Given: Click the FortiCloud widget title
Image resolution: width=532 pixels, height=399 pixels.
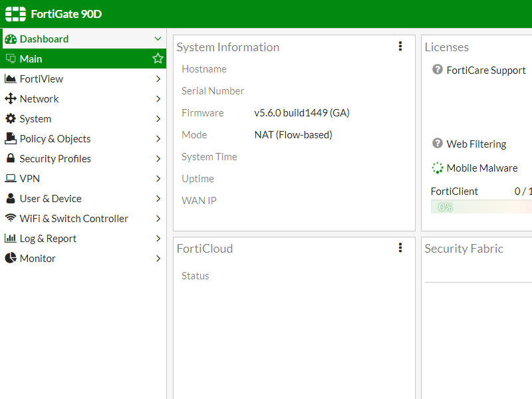Looking at the screenshot, I should (205, 249).
